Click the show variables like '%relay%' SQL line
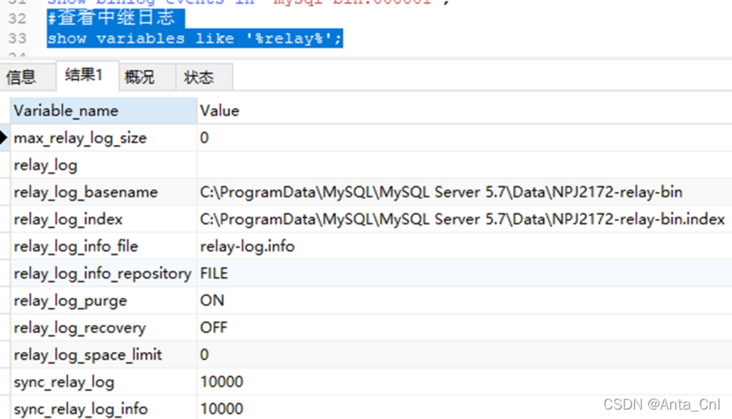 [195, 38]
